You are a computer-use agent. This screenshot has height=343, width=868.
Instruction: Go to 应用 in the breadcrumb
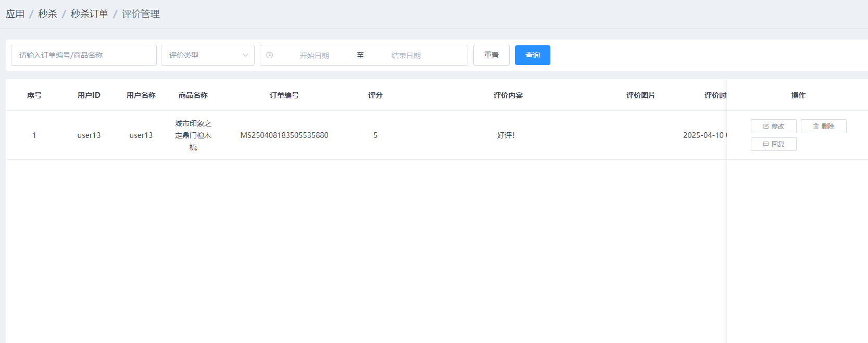click(15, 14)
